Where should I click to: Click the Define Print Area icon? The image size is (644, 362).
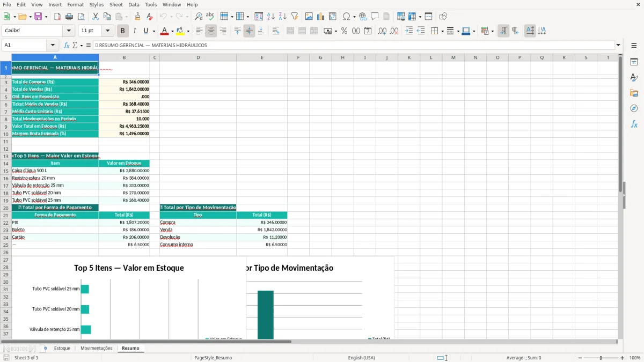click(x=401, y=17)
